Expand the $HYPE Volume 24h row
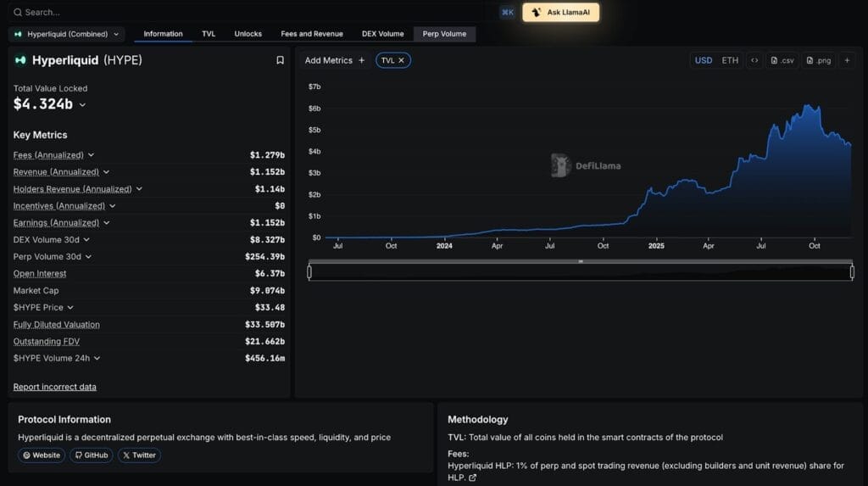The height and width of the screenshot is (486, 868). [97, 359]
